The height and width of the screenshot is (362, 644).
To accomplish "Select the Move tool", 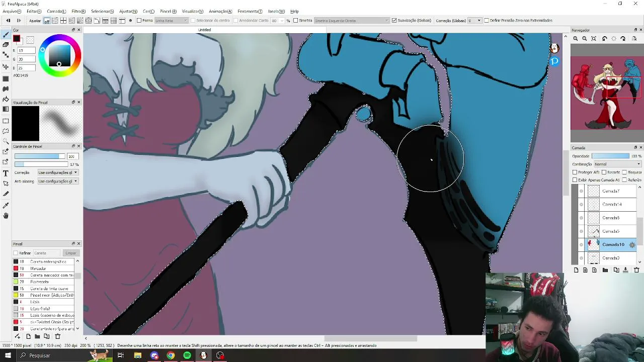I will pos(6,66).
